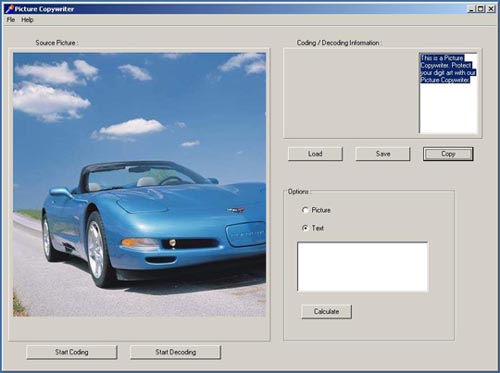Click inside the empty Options text box
Image resolution: width=500 pixels, height=373 pixels.
click(x=362, y=267)
